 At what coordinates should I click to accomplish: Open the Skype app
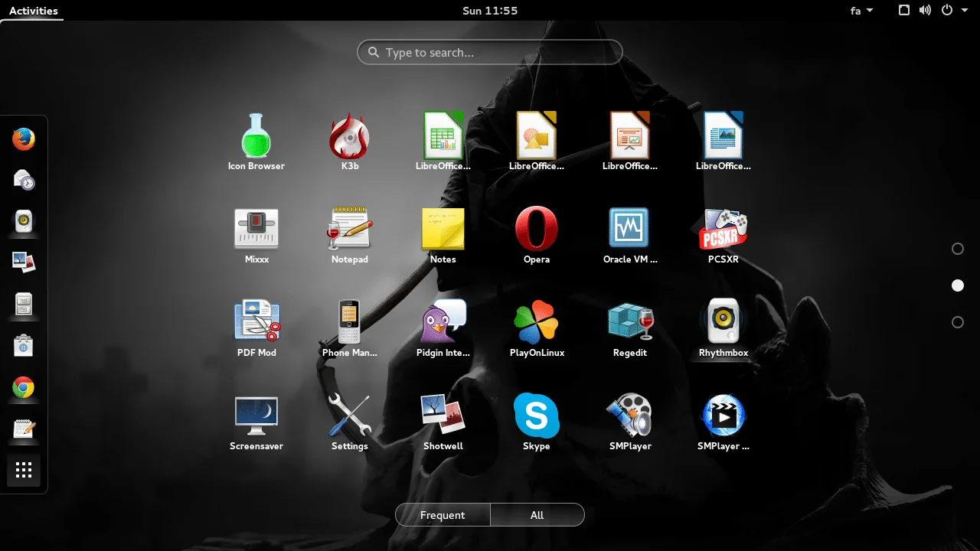(536, 422)
